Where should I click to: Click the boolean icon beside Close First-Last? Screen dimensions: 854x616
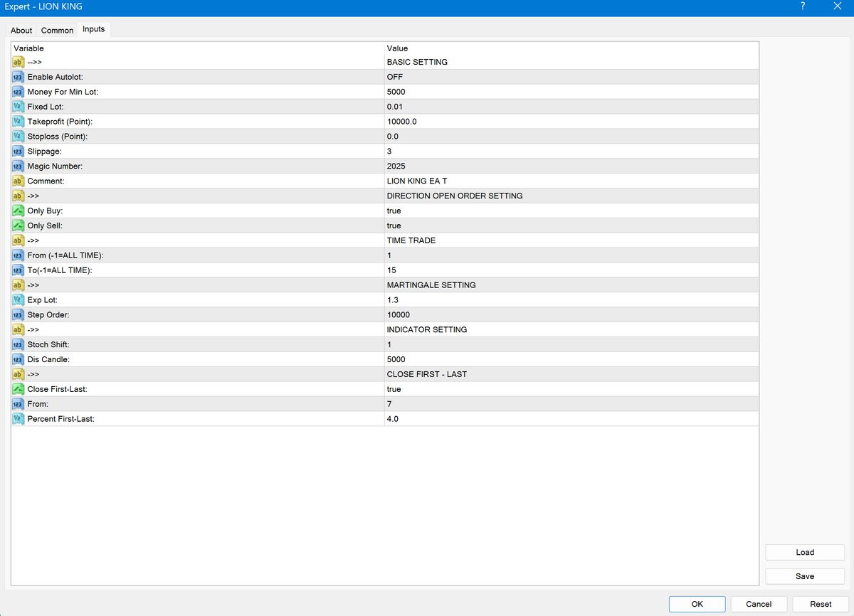pos(19,390)
